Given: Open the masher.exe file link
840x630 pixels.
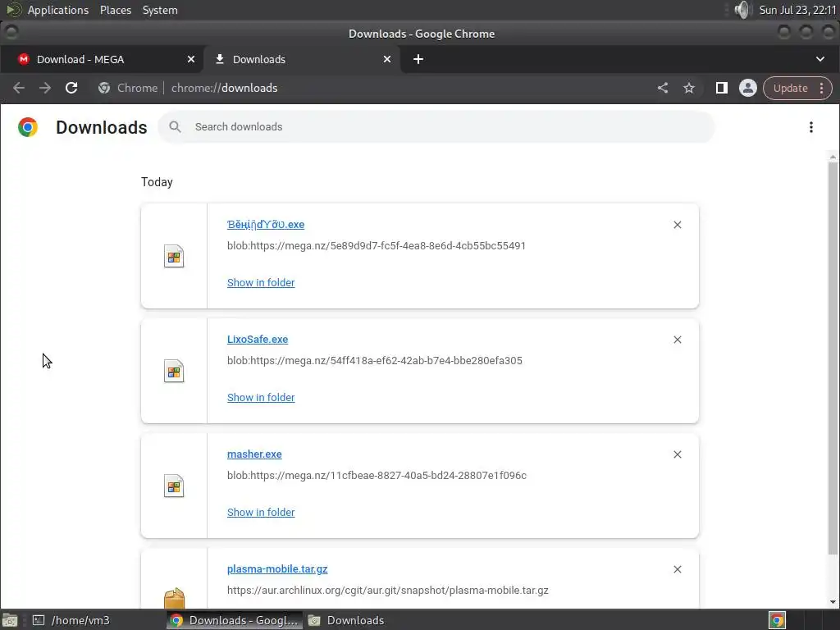Looking at the screenshot, I should click(254, 454).
